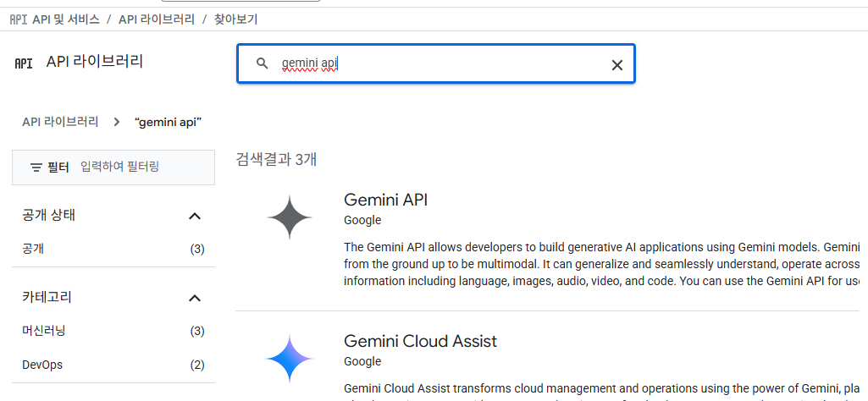The height and width of the screenshot is (401, 868).
Task: Click the API icon in the breadcrumb bar
Action: [x=19, y=20]
